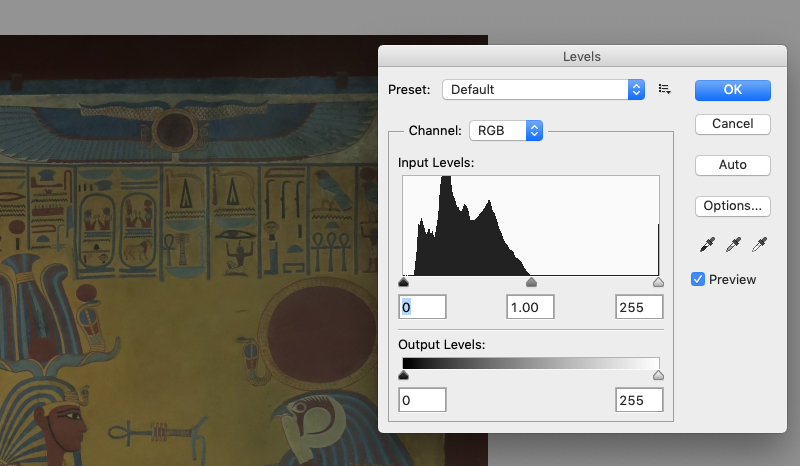Focus the input shadow field showing 0

(422, 307)
